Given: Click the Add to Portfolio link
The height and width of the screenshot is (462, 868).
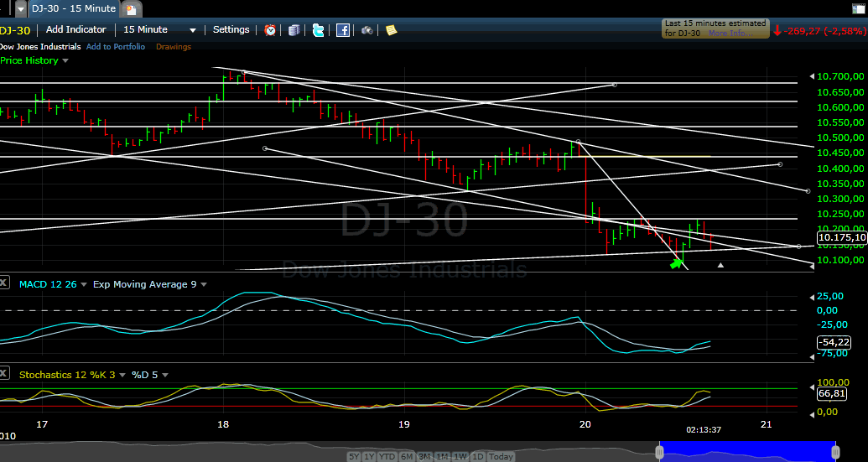Looking at the screenshot, I should click(x=116, y=47).
